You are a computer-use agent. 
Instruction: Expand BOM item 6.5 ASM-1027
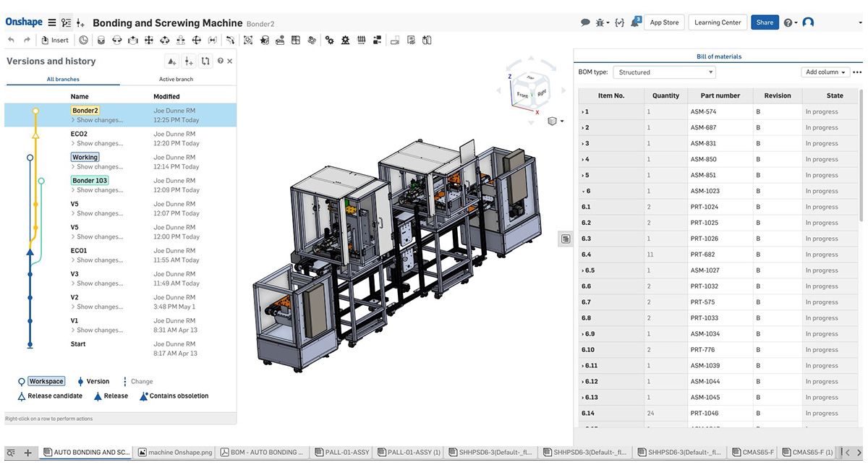583,270
